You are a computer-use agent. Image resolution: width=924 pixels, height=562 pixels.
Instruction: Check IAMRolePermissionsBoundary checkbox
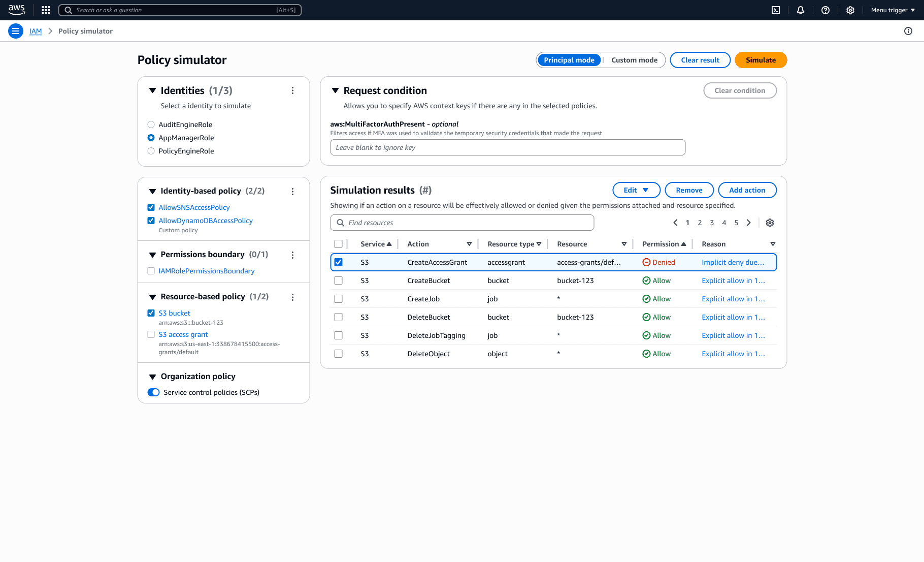[x=151, y=271]
